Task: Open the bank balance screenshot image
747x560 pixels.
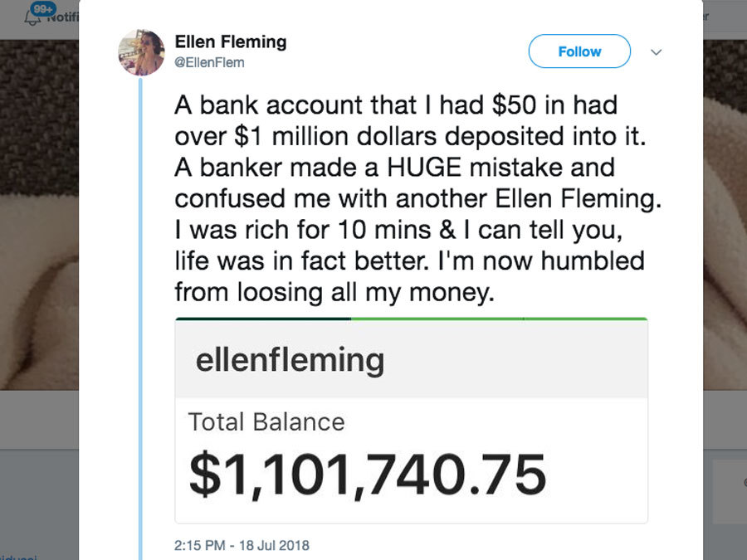Action: pyautogui.click(x=410, y=419)
